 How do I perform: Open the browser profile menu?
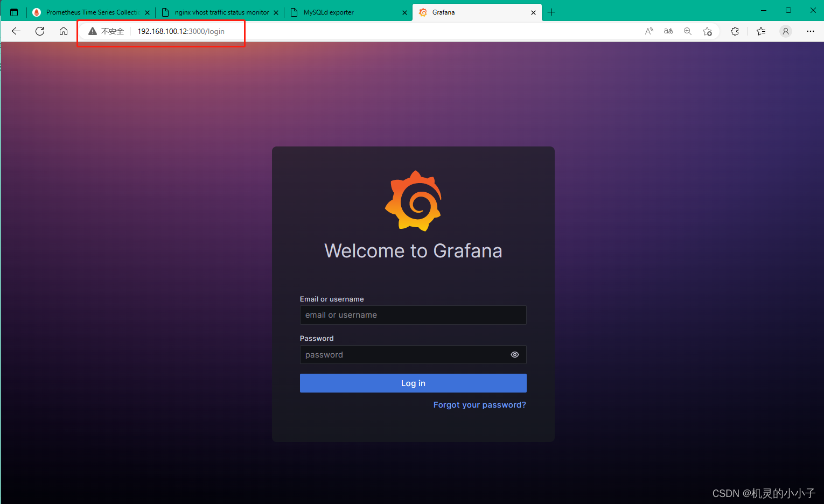coord(786,31)
